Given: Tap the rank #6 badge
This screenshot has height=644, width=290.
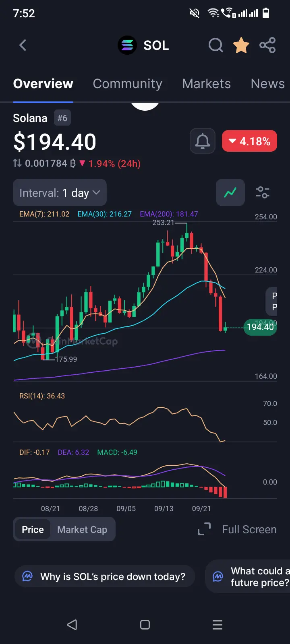Looking at the screenshot, I should (x=62, y=118).
